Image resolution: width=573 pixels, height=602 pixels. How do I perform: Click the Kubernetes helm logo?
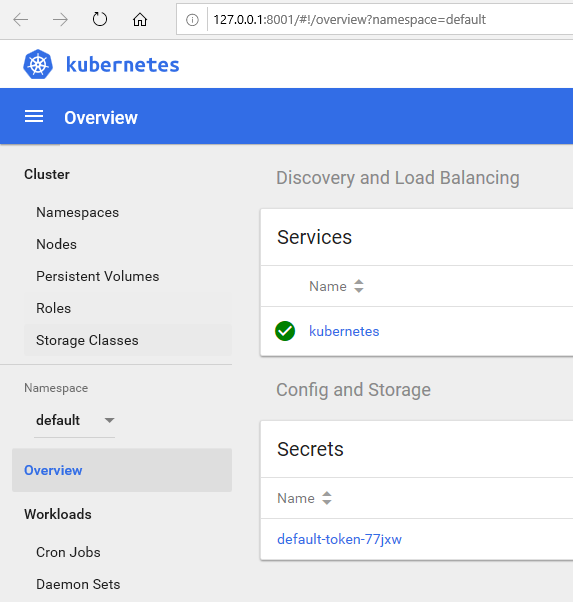(38, 64)
